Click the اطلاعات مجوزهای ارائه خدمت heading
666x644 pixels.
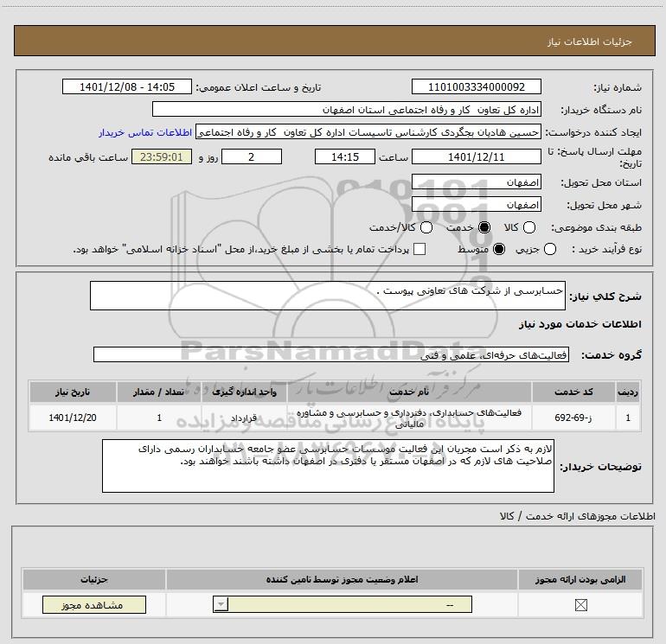pos(578,516)
